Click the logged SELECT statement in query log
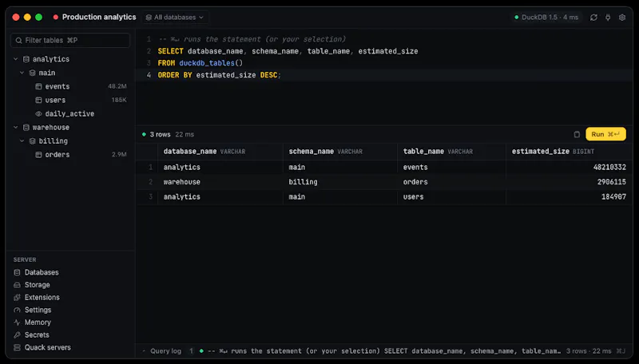Viewport: 639px width, 364px height. pos(385,351)
